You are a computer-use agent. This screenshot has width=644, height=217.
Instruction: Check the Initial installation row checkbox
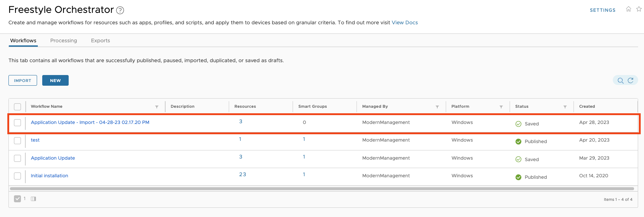click(18, 176)
